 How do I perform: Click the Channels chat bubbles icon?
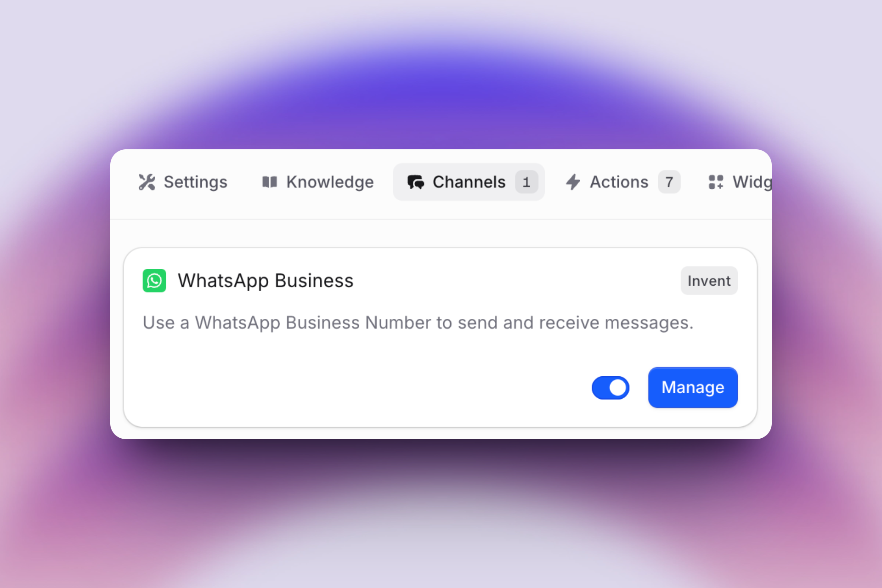[x=416, y=182]
